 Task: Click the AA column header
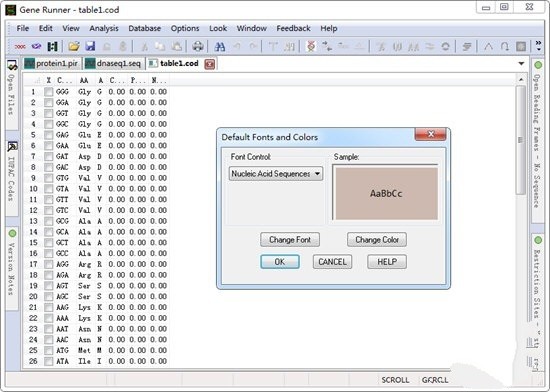[84, 80]
